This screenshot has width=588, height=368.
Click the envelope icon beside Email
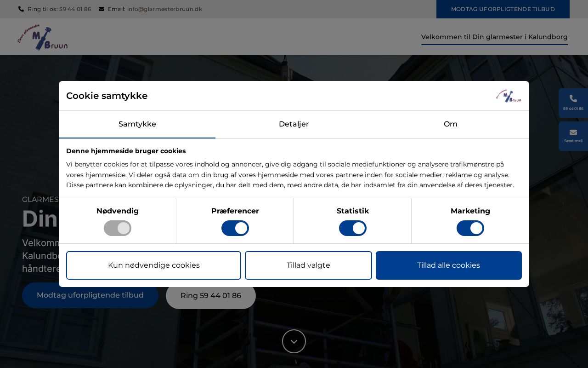click(x=102, y=9)
